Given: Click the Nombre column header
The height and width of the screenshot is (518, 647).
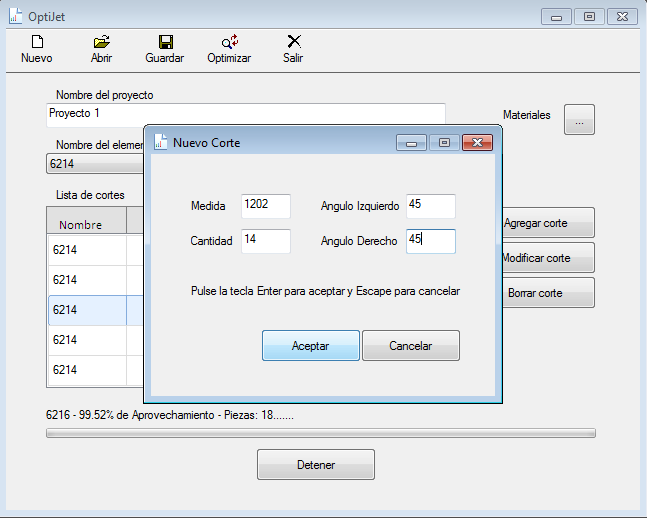Looking at the screenshot, I should [x=87, y=224].
